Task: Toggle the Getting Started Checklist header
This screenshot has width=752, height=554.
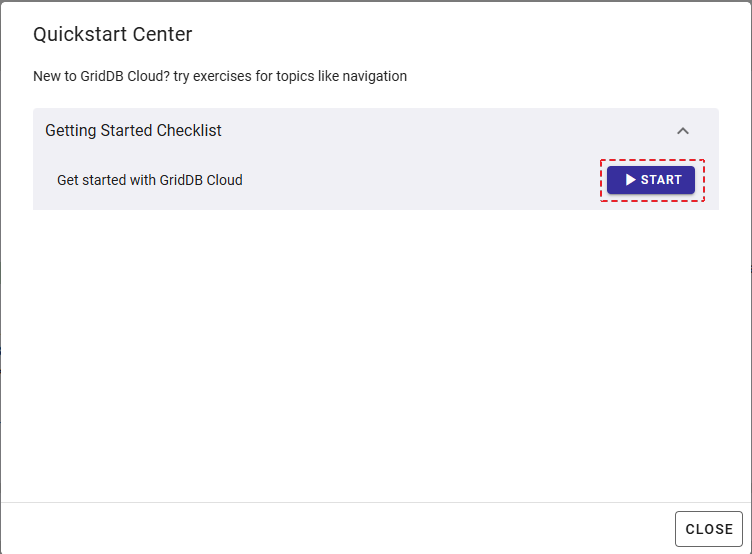Action: pos(376,130)
